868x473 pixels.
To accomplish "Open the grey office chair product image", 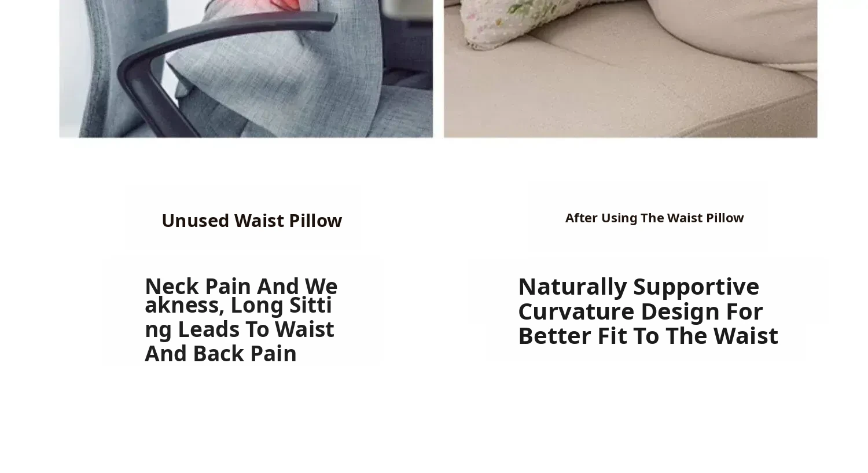I will [x=246, y=68].
